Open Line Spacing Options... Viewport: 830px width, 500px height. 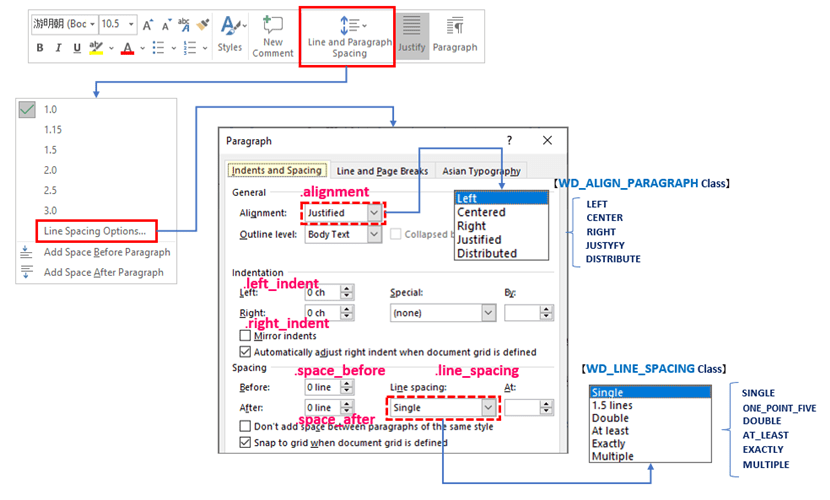pos(95,231)
